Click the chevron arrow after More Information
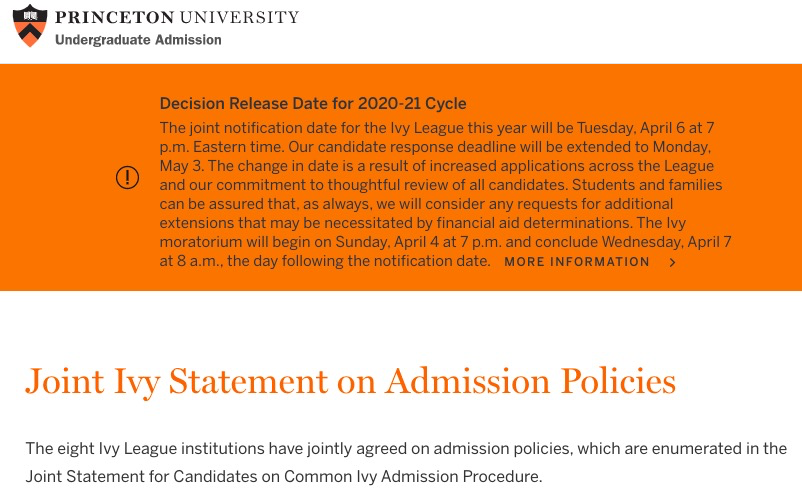This screenshot has width=802, height=502. pyautogui.click(x=672, y=263)
